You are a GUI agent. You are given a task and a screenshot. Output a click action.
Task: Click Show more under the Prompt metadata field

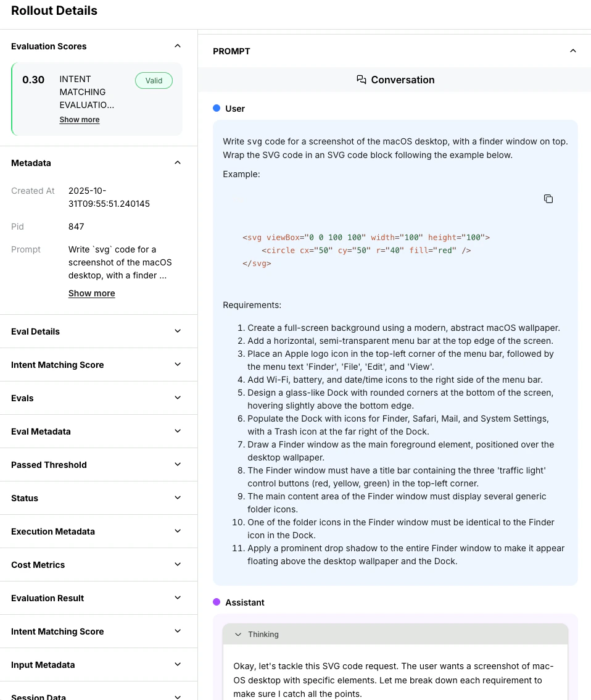click(91, 293)
